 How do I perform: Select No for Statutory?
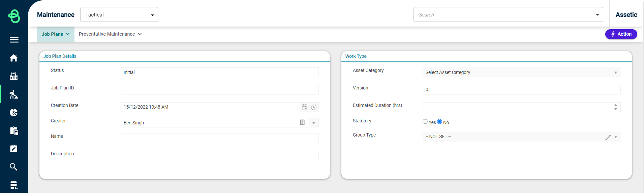click(x=439, y=122)
